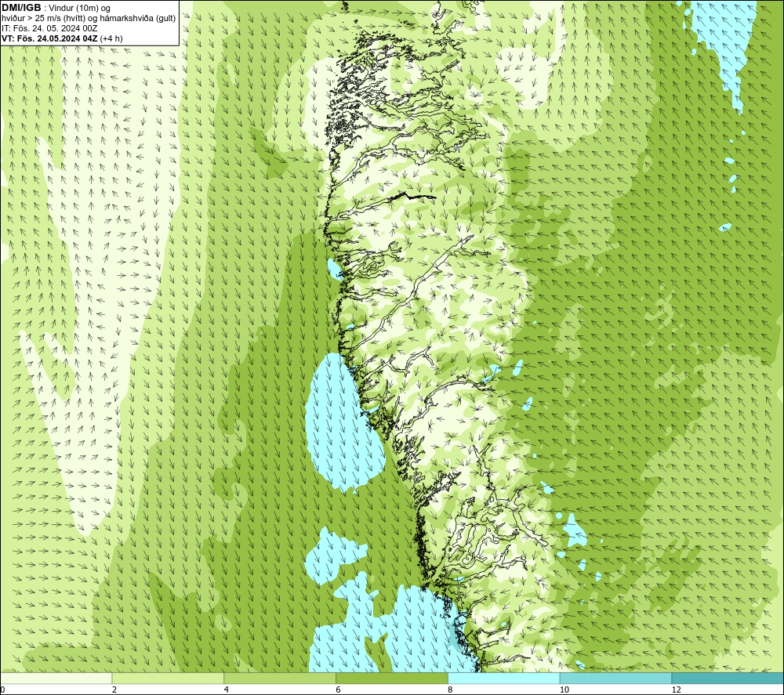The width and height of the screenshot is (784, 695).
Task: Click the scale label '10'
Action: click(564, 690)
